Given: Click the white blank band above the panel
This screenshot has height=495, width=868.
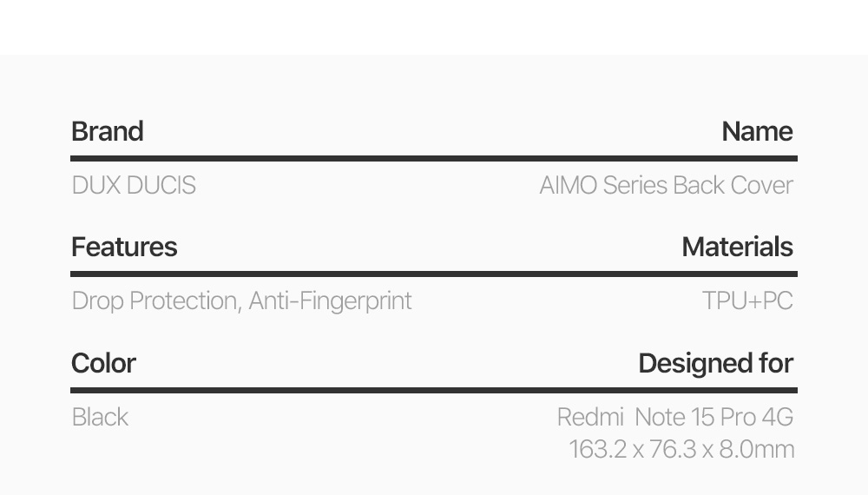Looking at the screenshot, I should coord(434,26).
